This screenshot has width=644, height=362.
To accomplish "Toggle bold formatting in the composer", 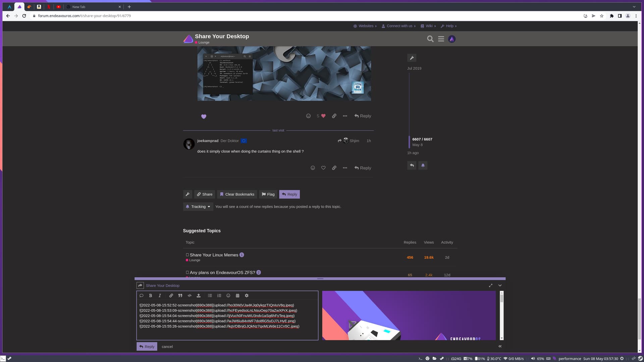I will click(x=151, y=296).
